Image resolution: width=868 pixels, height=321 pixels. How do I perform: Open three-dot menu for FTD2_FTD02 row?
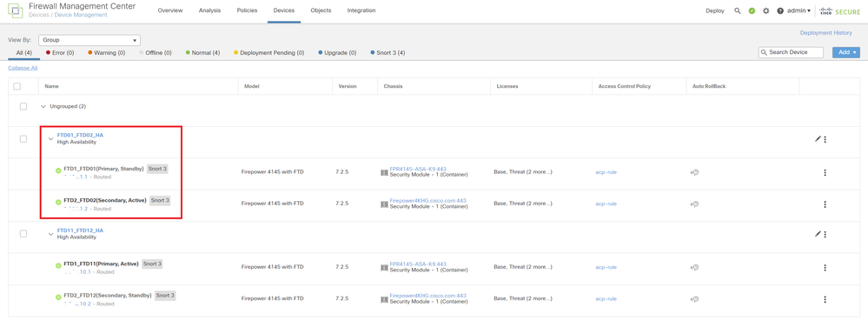(x=825, y=204)
